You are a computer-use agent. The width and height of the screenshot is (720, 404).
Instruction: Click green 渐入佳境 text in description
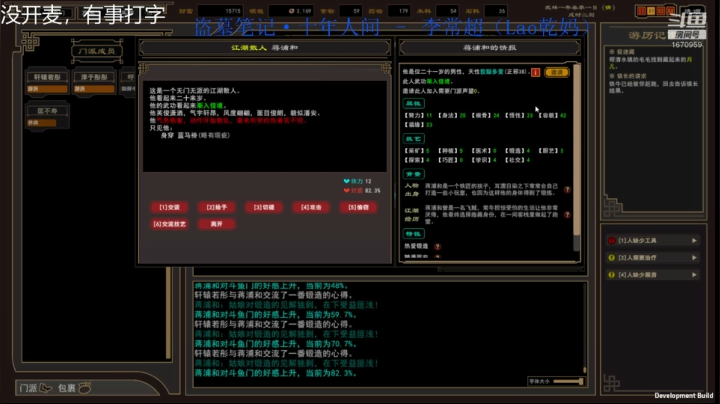[210, 106]
